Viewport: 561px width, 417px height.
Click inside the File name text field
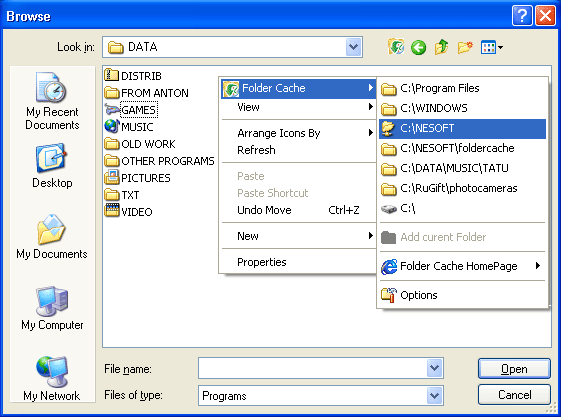pos(312,368)
